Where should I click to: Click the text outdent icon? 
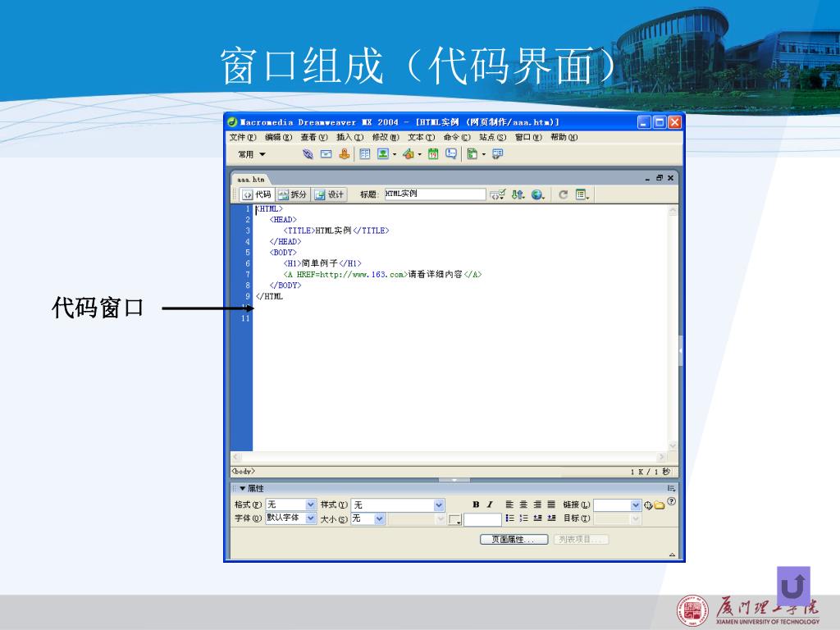point(537,518)
